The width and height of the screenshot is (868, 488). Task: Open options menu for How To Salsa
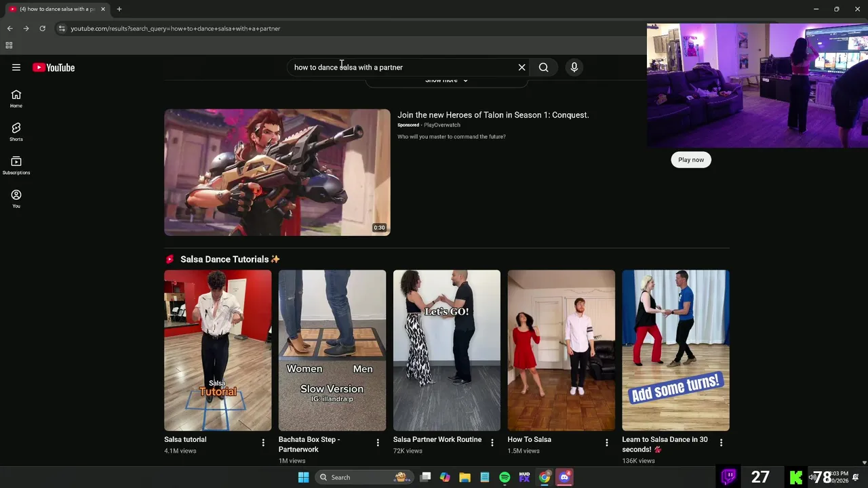pyautogui.click(x=607, y=443)
